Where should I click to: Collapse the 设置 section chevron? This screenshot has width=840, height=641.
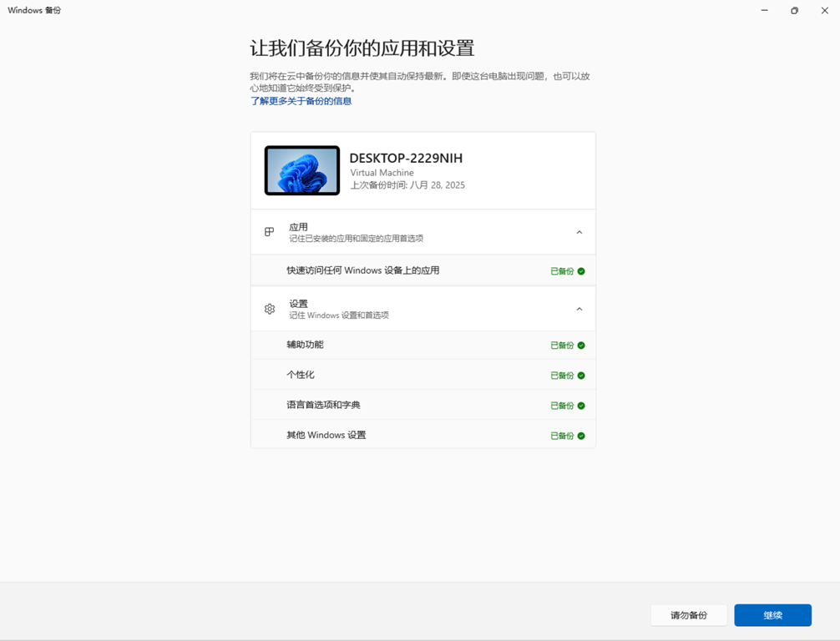coord(579,309)
